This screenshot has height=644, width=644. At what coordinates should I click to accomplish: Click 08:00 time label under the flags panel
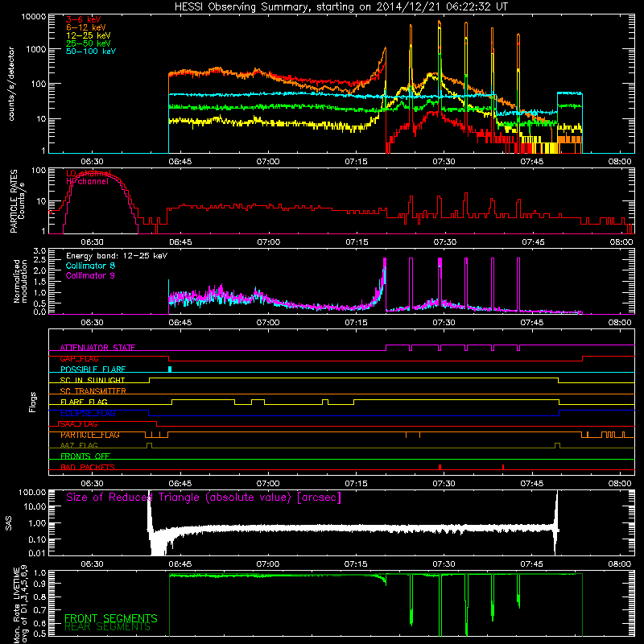(x=620, y=484)
